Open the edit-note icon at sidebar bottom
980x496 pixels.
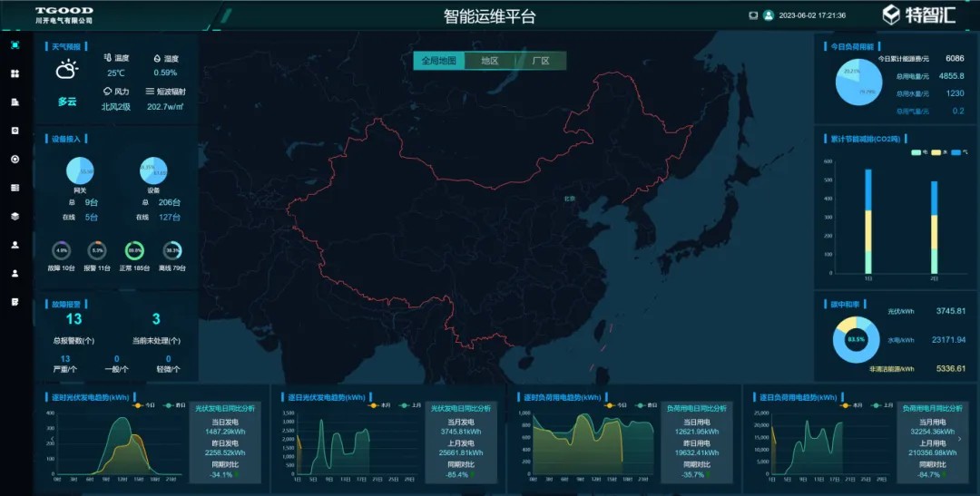[15, 302]
